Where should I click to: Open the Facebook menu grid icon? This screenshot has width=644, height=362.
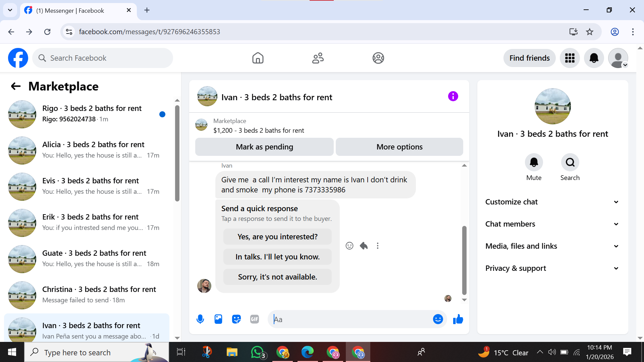[570, 58]
